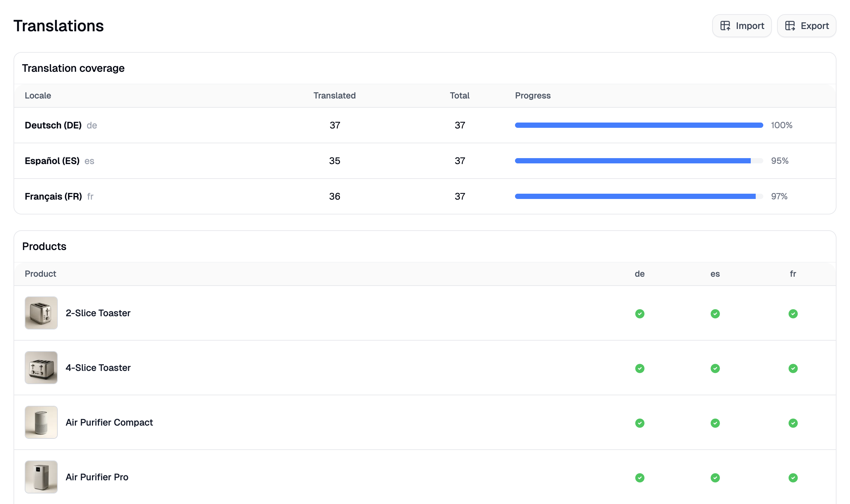Open the 2-Slice Toaster product thumbnail
Viewport: 850px width, 504px height.
click(41, 313)
